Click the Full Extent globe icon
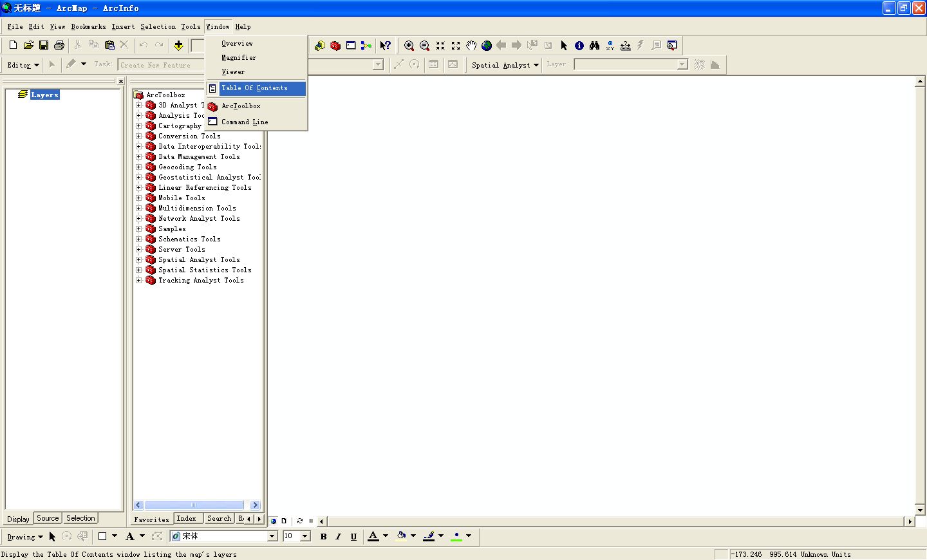This screenshot has height=560, width=927. point(487,45)
